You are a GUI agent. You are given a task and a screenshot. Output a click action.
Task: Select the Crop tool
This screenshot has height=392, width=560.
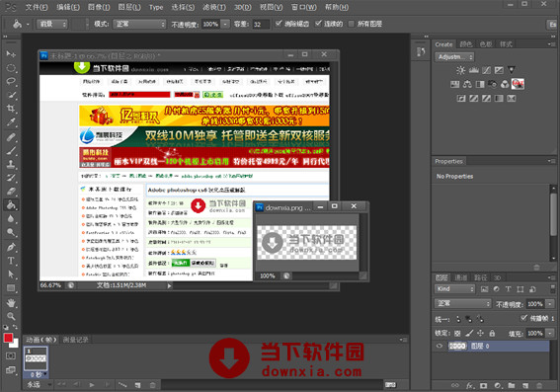tap(11, 109)
